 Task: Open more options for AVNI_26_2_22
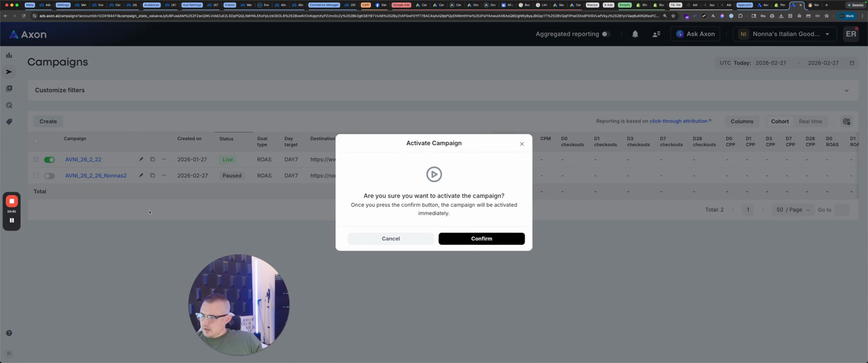click(x=164, y=159)
